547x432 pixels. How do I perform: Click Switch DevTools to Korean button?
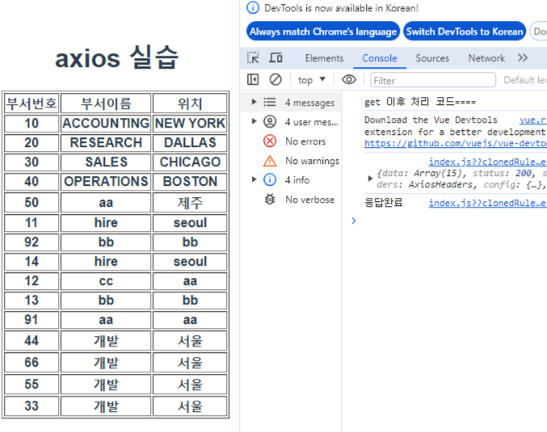(x=464, y=31)
